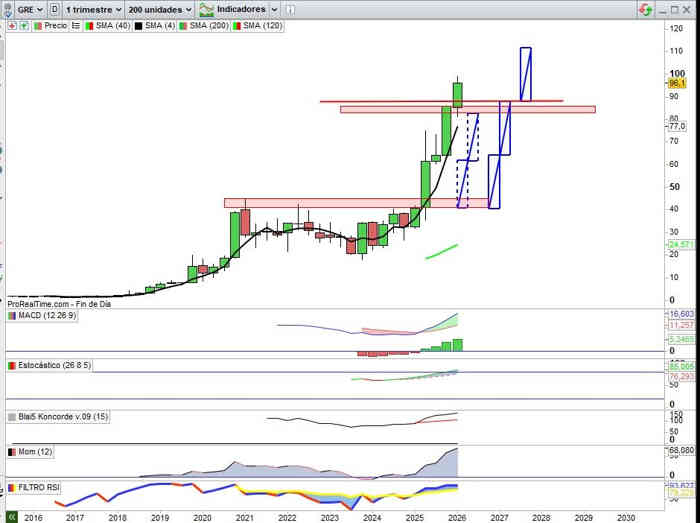The height and width of the screenshot is (523, 700).
Task: Click the black SMA (4) color swatch
Action: pos(138,25)
